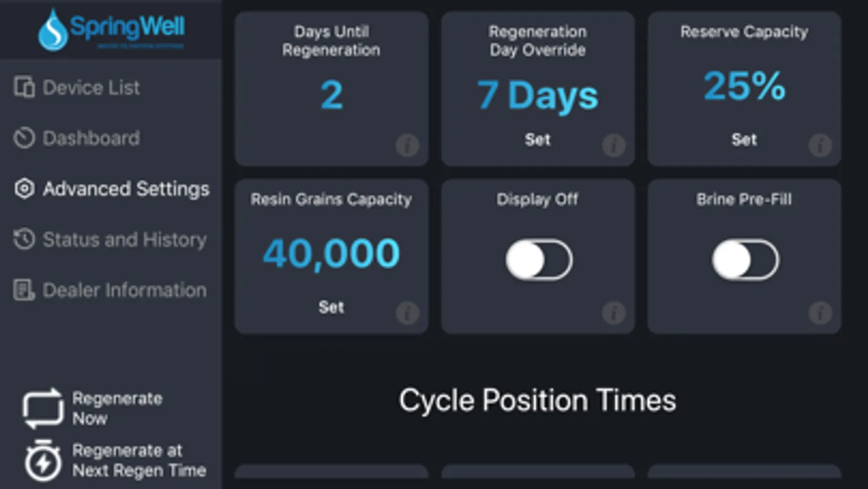This screenshot has width=868, height=489.
Task: Open info for Days Until Regeneration
Action: 407,145
